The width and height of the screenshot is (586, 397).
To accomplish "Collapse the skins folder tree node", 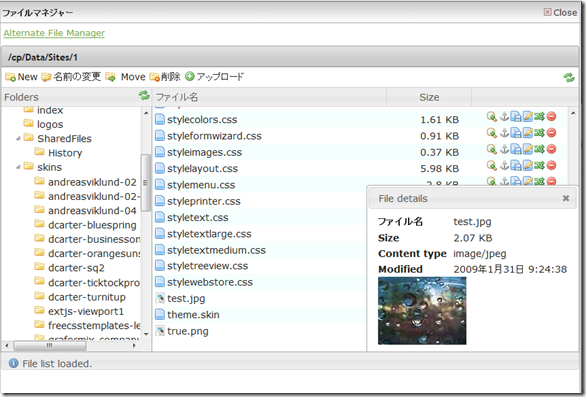I will tap(18, 167).
